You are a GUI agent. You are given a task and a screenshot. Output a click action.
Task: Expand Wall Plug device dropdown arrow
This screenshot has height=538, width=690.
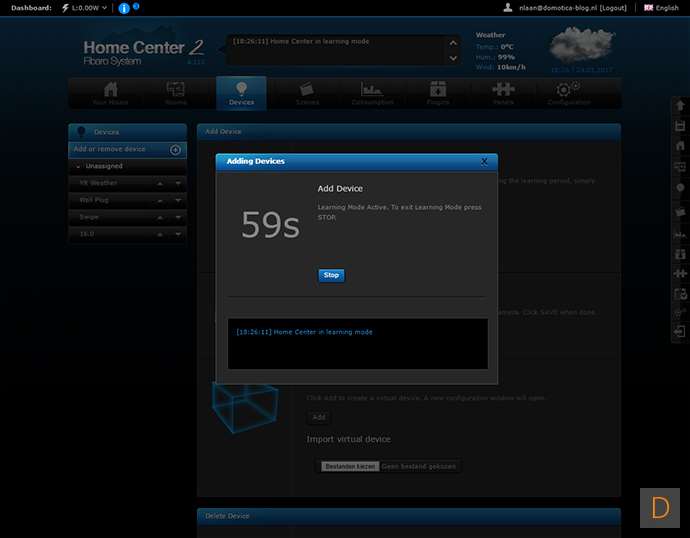coord(178,201)
